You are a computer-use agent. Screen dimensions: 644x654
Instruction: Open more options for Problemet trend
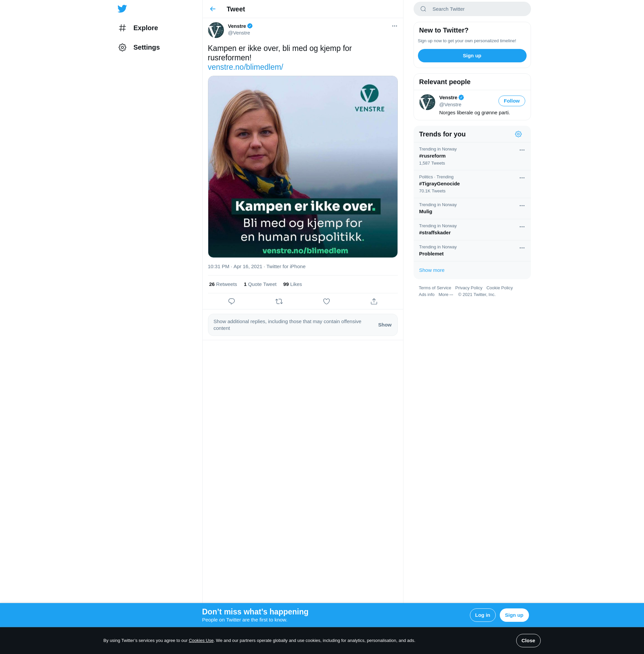522,248
